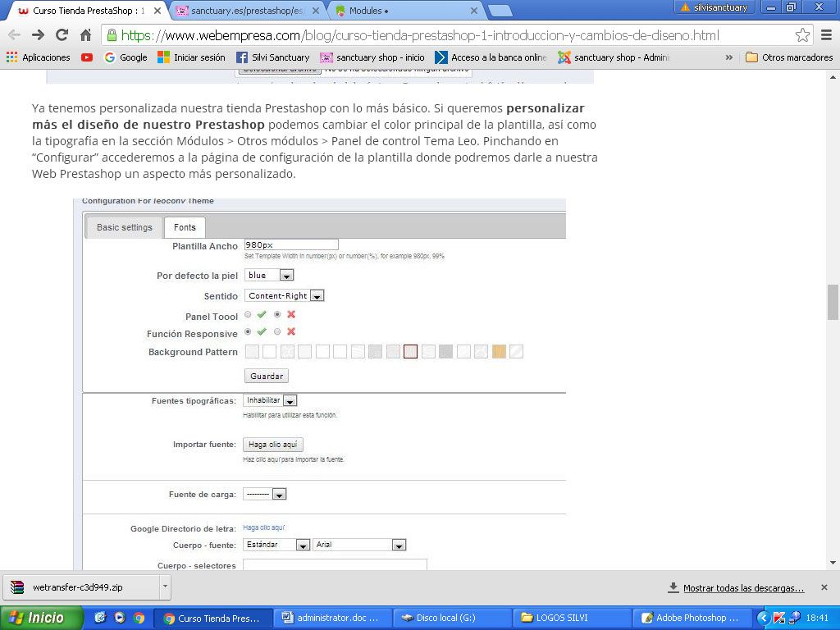Open the Aplicaciones apps shortcut

tap(38, 57)
